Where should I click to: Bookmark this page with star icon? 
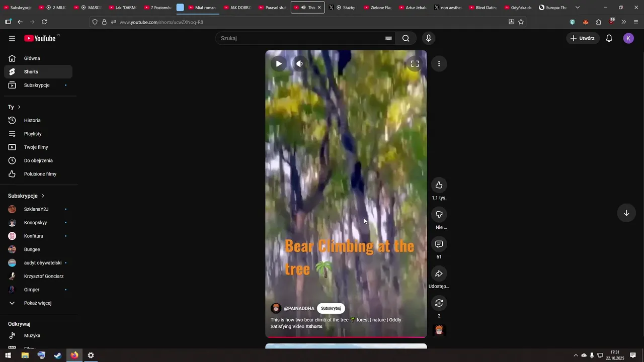click(521, 22)
